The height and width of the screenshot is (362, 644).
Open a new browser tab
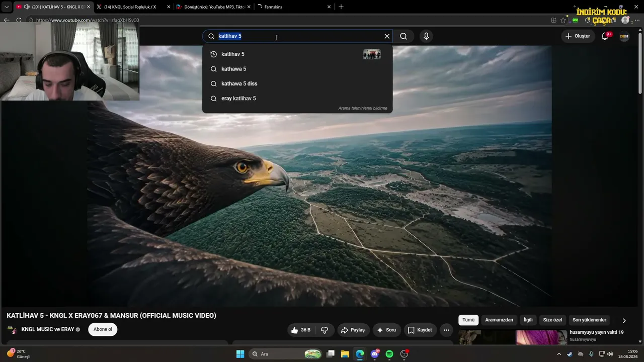point(341,7)
